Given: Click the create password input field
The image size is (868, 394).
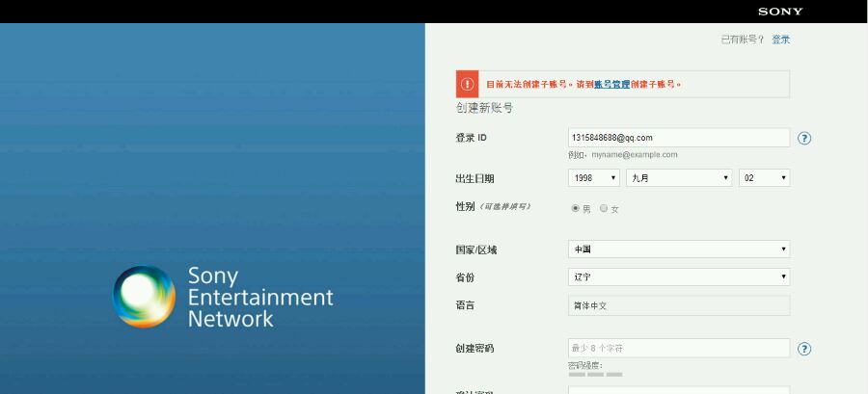Looking at the screenshot, I should point(679,348).
